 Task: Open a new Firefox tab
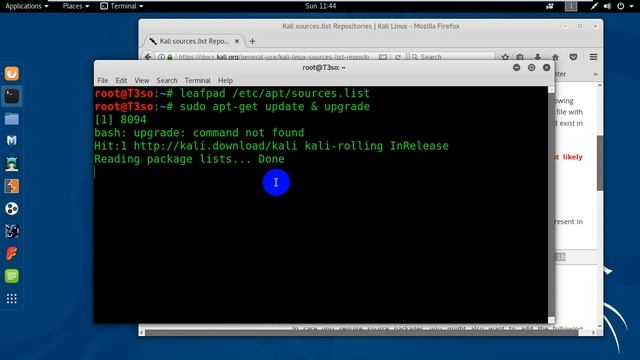[252, 41]
